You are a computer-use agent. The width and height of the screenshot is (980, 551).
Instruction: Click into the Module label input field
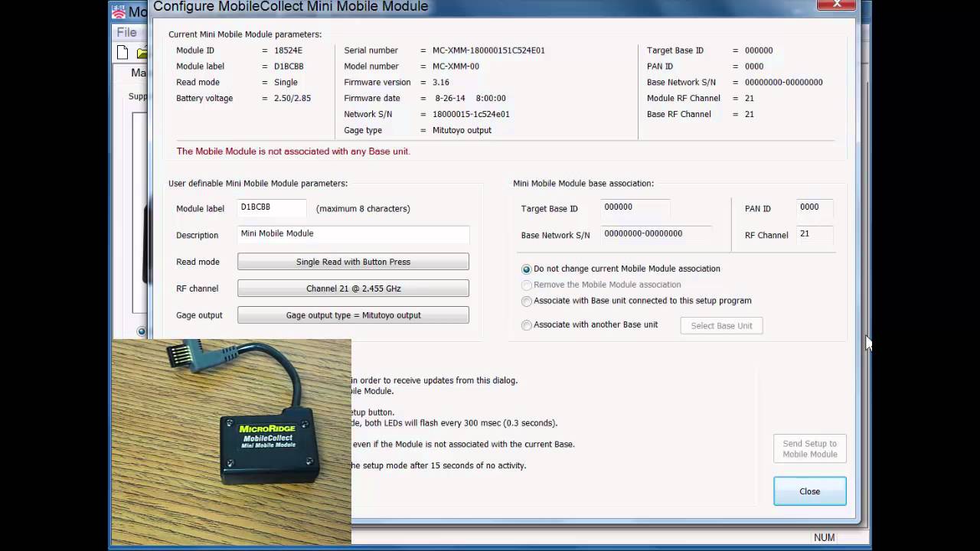coord(272,207)
